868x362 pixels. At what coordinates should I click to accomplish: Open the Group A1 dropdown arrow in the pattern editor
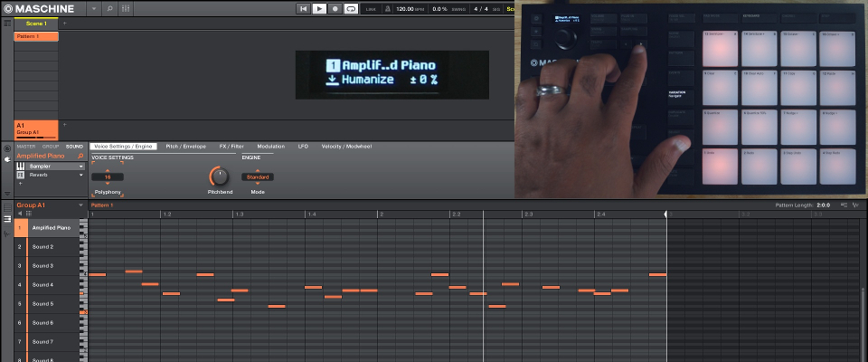point(80,205)
